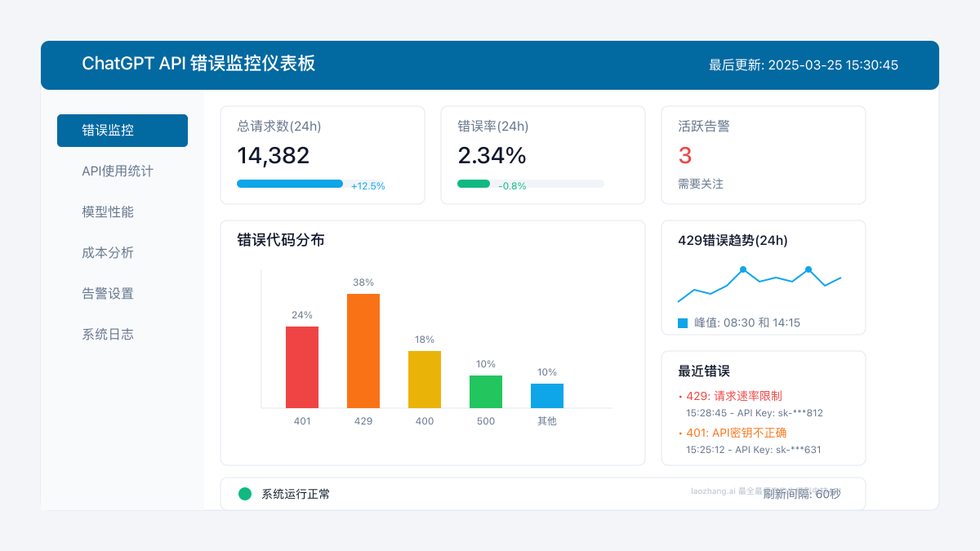
Task: Click the 错误率(24h) card title
Action: [493, 127]
